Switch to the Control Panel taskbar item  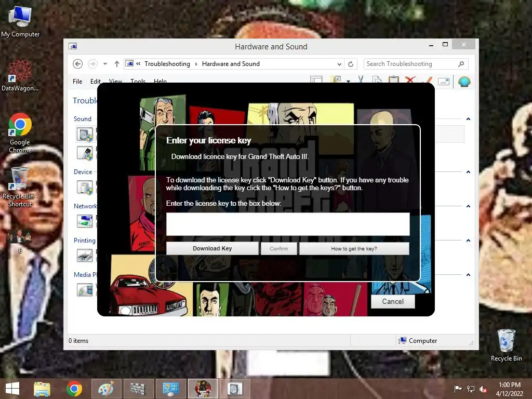point(170,389)
